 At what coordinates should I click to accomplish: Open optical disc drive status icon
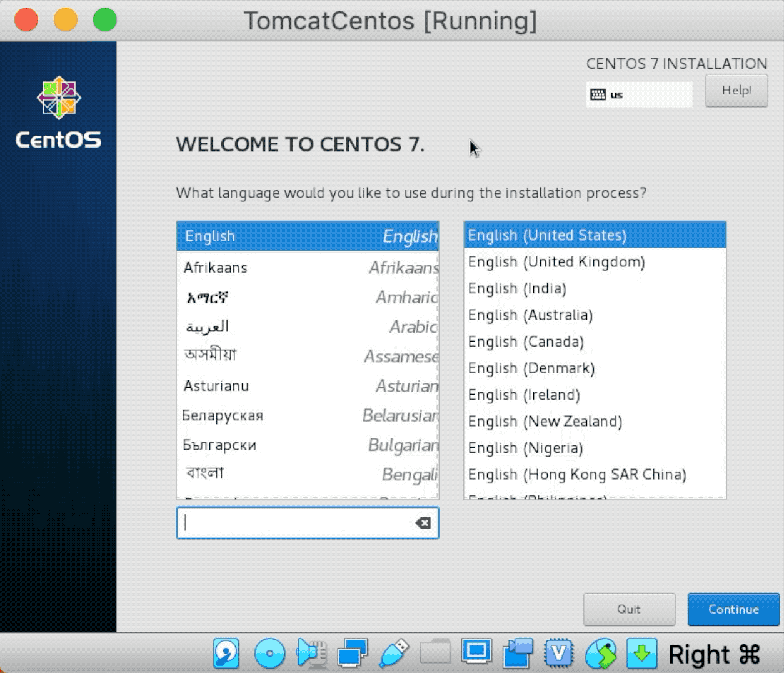[x=270, y=654]
